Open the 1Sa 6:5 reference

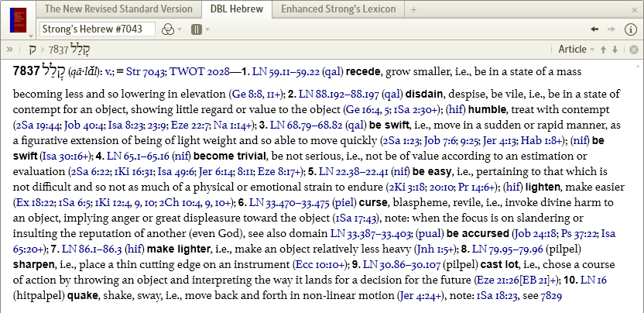tap(74, 202)
